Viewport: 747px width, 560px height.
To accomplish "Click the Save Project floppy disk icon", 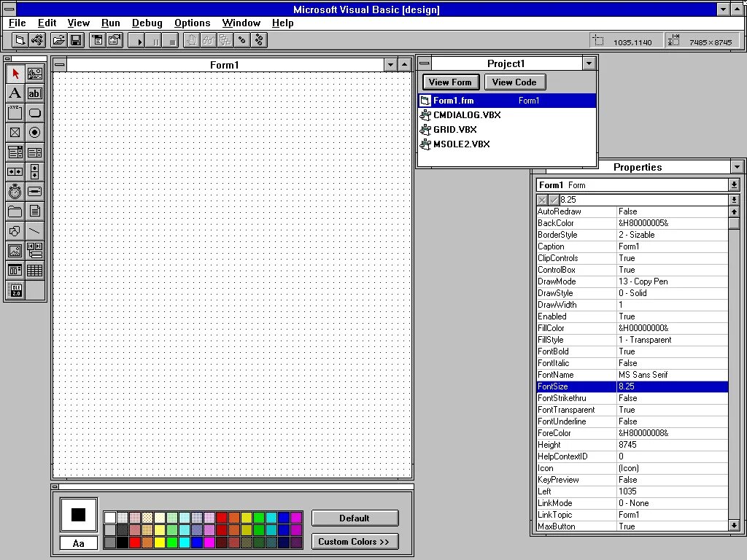I will coord(76,41).
